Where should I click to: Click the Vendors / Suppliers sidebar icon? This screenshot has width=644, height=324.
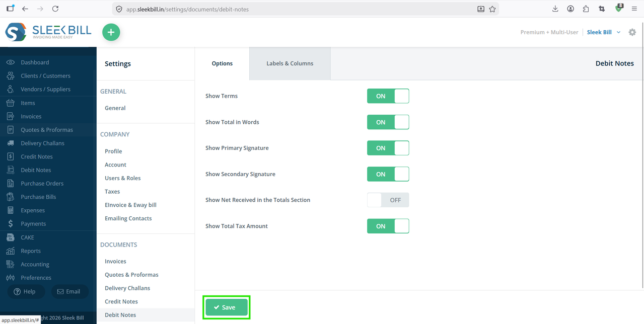pos(11,89)
